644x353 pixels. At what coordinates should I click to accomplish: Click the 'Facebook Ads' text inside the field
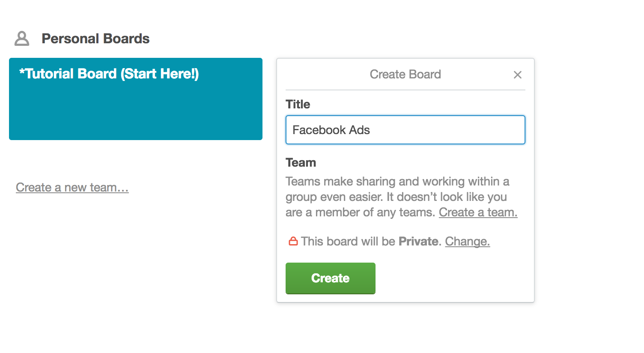coord(331,130)
